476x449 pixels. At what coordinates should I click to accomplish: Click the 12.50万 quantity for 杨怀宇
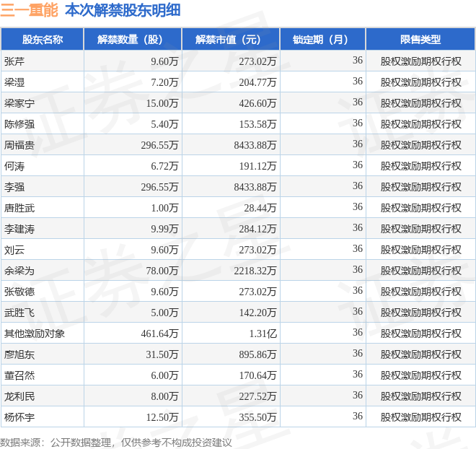[162, 417]
